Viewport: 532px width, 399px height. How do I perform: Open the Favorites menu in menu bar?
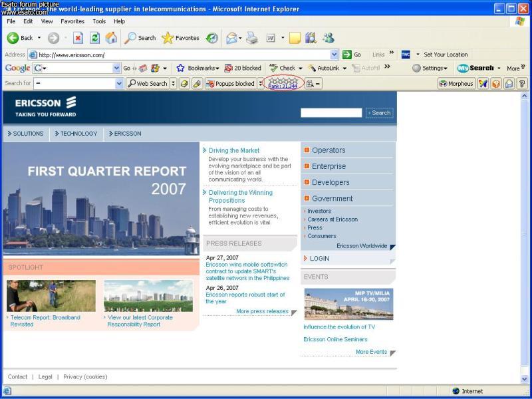pyautogui.click(x=72, y=21)
